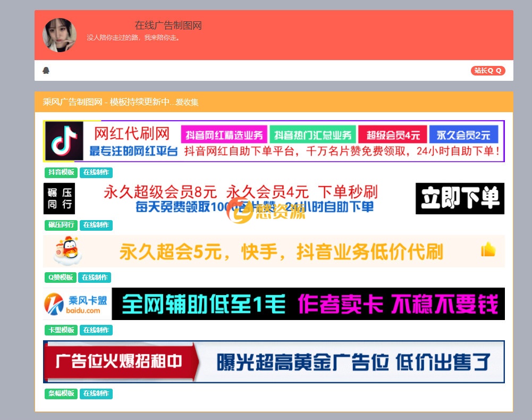Select the 卡盟模板 tag

click(x=61, y=330)
